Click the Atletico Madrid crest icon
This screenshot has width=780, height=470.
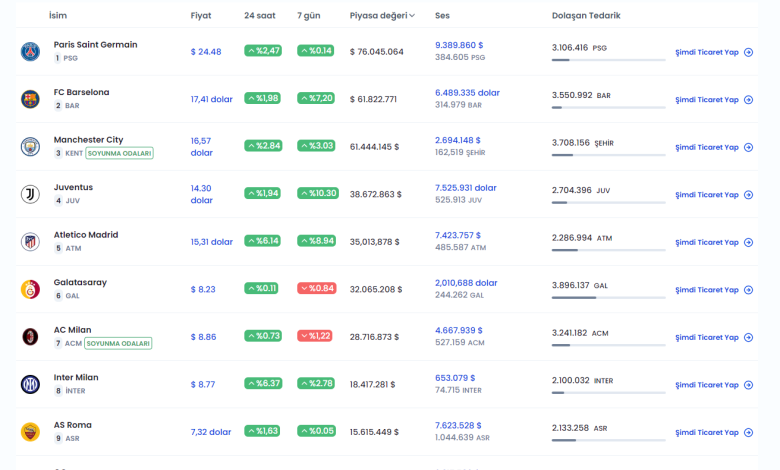click(30, 242)
